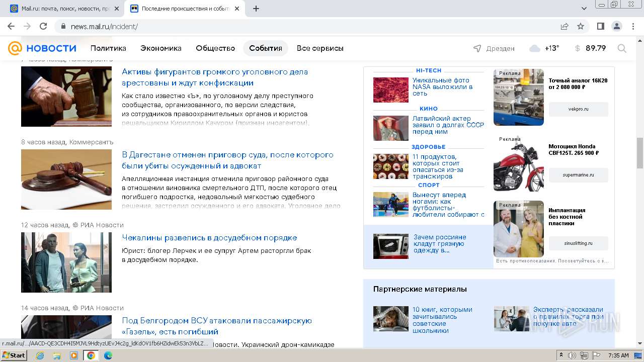Open Уникальные фото NASA link
644x362 pixels.
(x=443, y=86)
